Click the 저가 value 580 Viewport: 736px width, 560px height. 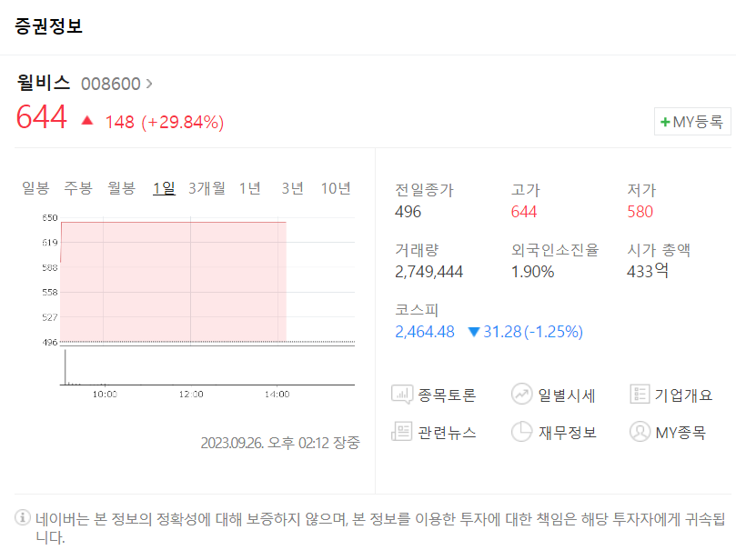640,212
